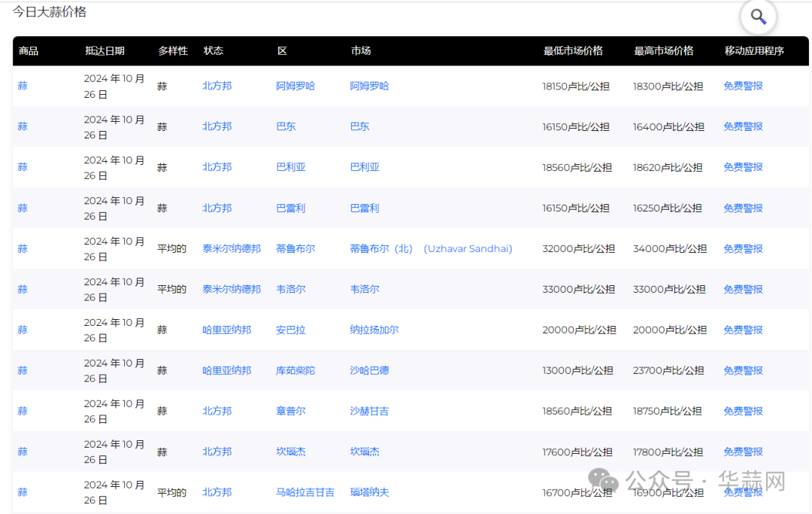The image size is (812, 514).
Task: Click 北方邦 in the 坎瑙杰 row
Action: 217,452
